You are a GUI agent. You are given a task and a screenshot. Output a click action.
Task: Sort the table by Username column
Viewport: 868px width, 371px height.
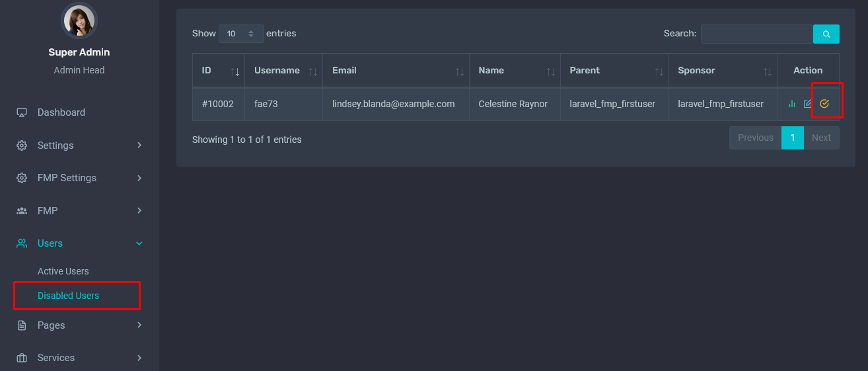tap(283, 71)
